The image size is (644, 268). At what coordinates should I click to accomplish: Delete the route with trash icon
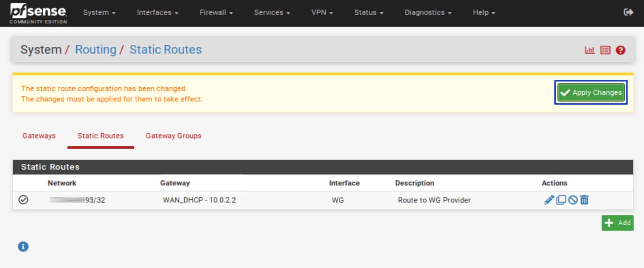coord(584,200)
